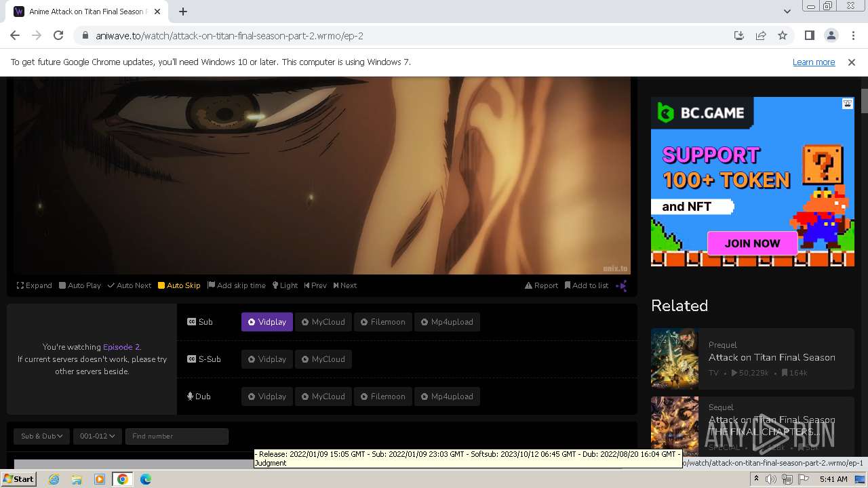Select Filemoon server in Dub row

coord(383,396)
